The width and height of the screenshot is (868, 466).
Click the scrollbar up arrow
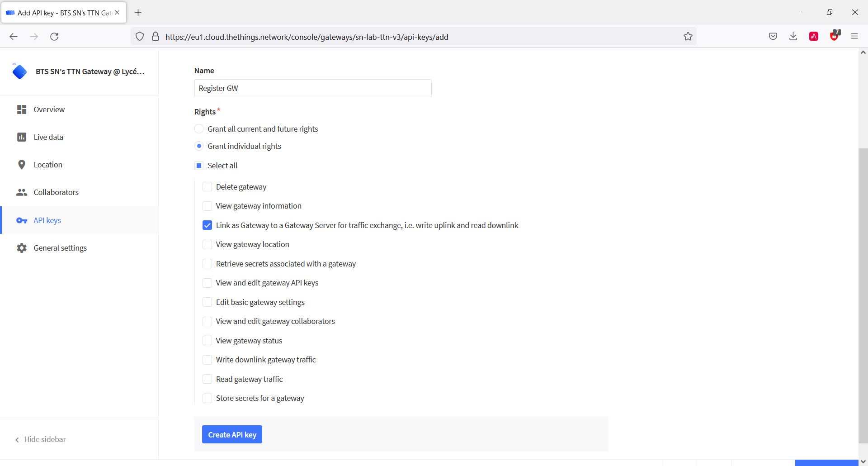[x=863, y=52]
